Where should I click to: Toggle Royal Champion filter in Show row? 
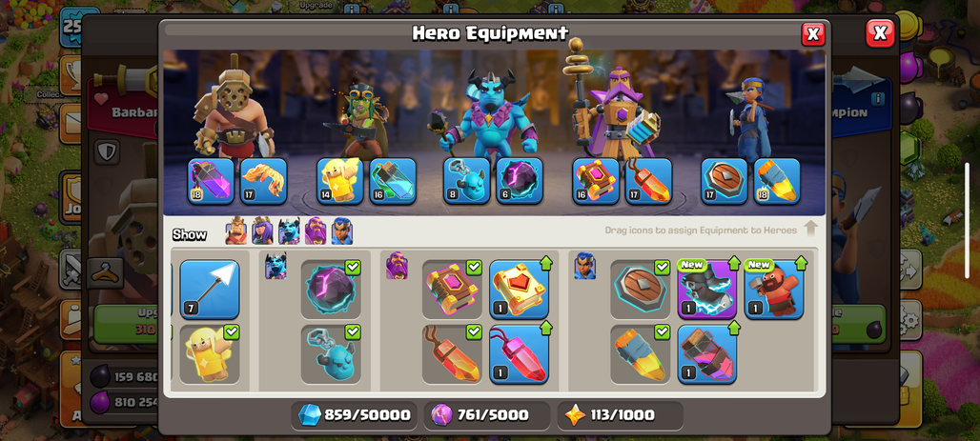point(342,231)
